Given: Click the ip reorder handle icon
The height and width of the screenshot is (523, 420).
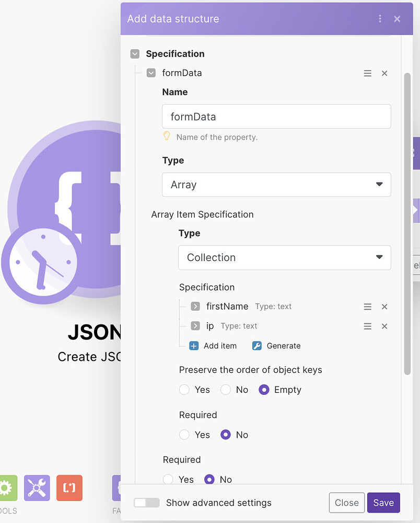Looking at the screenshot, I should pos(368,326).
